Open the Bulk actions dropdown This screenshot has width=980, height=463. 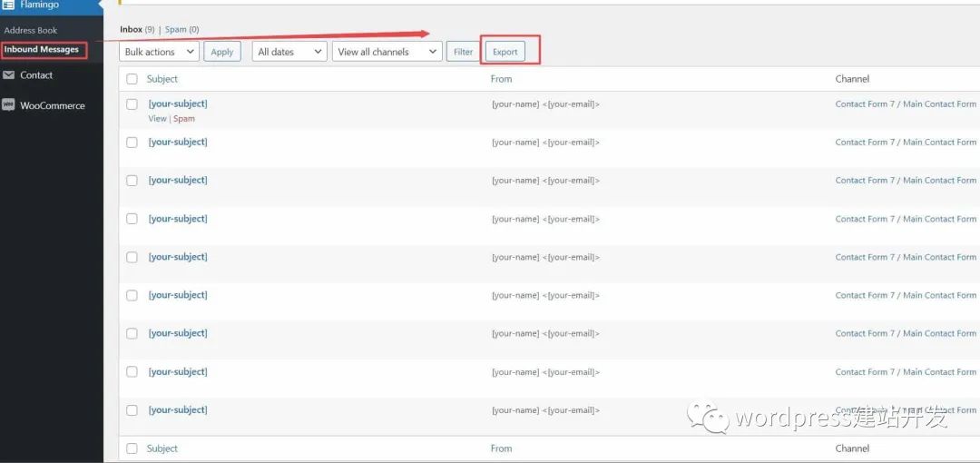pos(159,52)
